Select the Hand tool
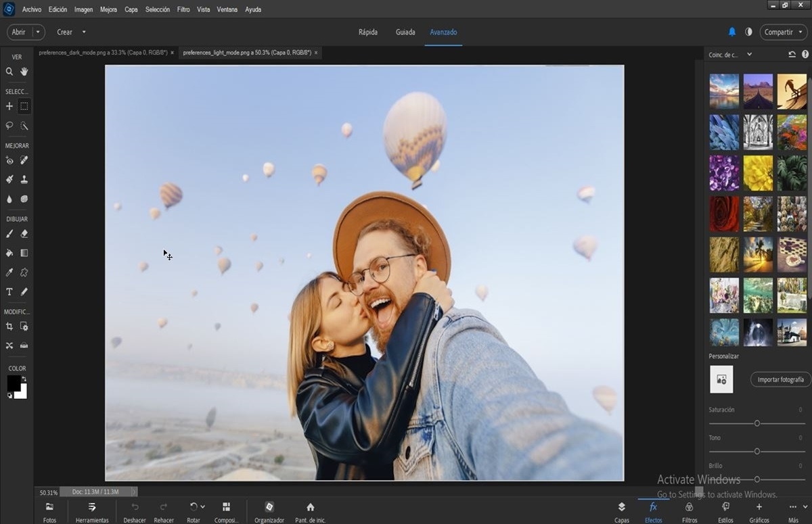Image resolution: width=812 pixels, height=524 pixels. pos(24,72)
